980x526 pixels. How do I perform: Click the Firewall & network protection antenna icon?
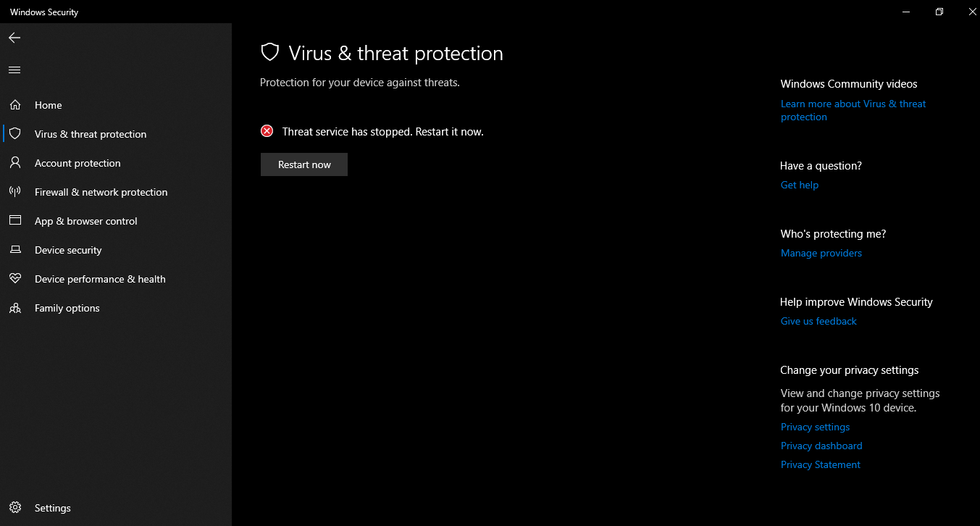tap(15, 192)
